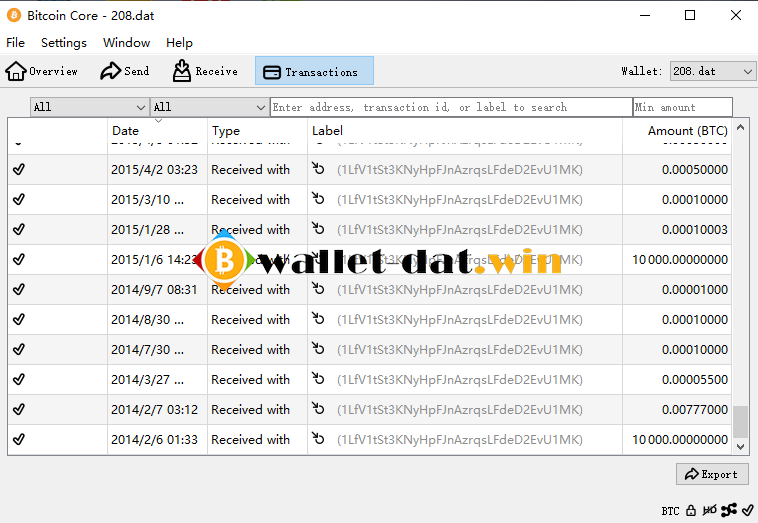758x523 pixels.
Task: Select amount 0.00050000 cell
Action: (677, 170)
